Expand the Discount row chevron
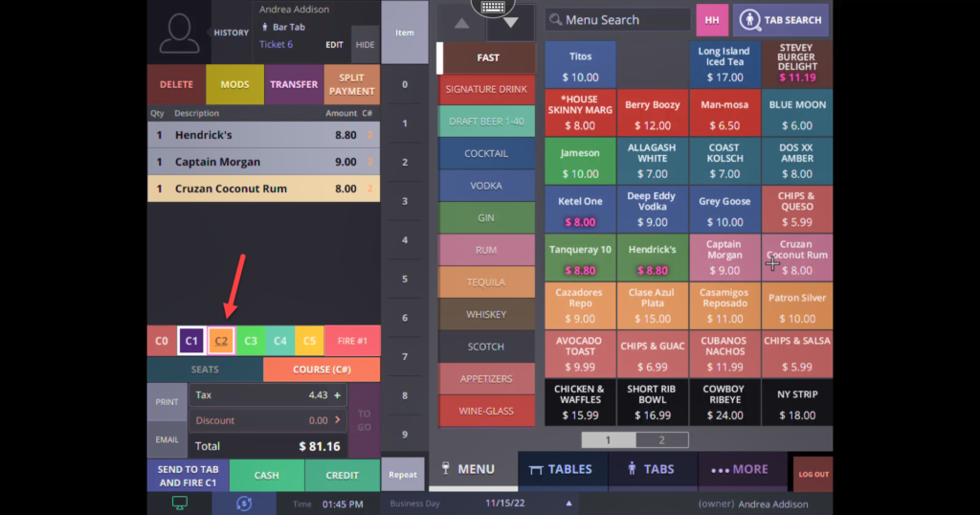 [337, 420]
